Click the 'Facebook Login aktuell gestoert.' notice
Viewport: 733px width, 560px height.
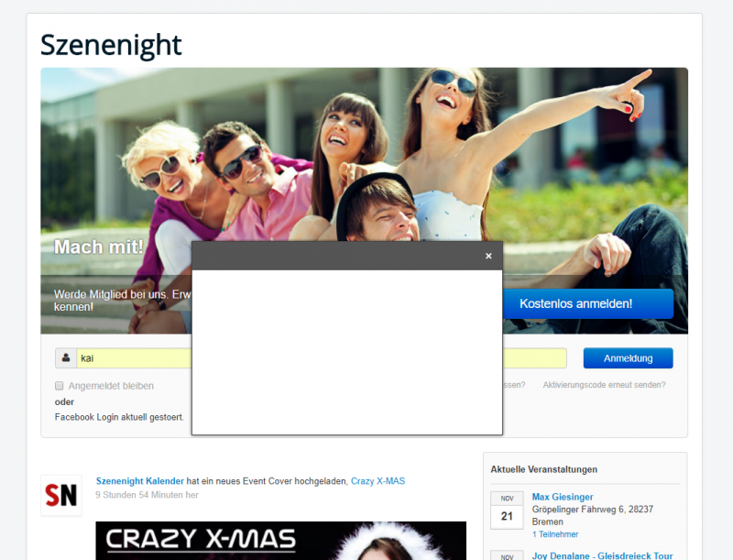tap(119, 417)
